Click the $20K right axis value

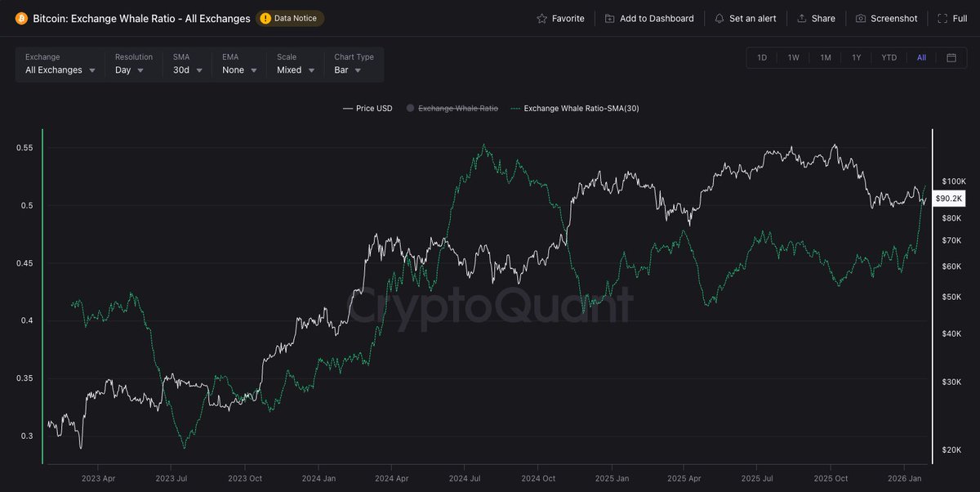[951, 450]
